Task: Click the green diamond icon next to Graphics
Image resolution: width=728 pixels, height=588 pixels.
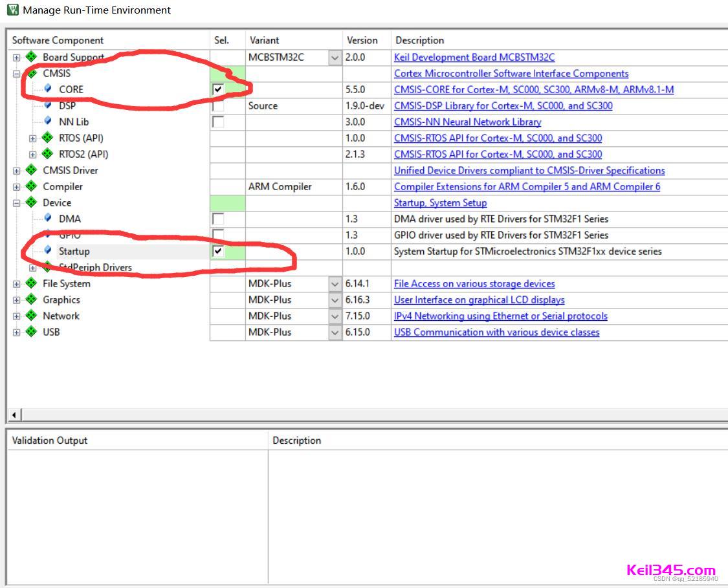Action: (31, 299)
